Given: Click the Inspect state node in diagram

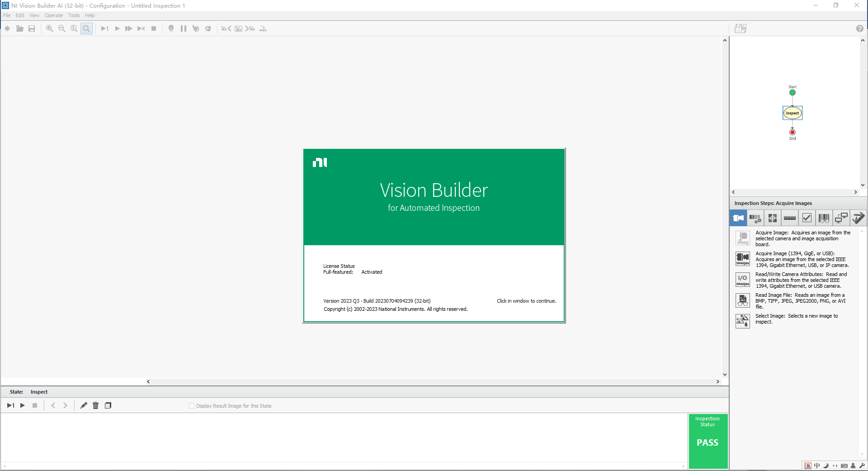Looking at the screenshot, I should coord(793,113).
